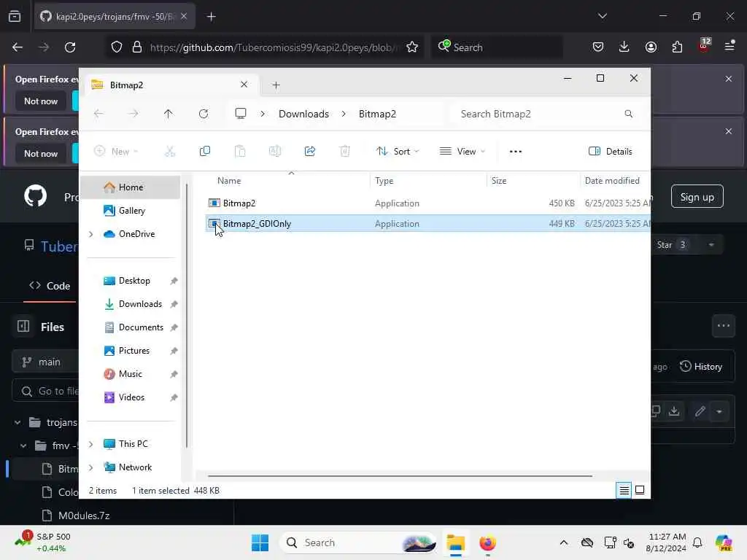Open the Firefox extensions puzzle icon

[x=677, y=47]
